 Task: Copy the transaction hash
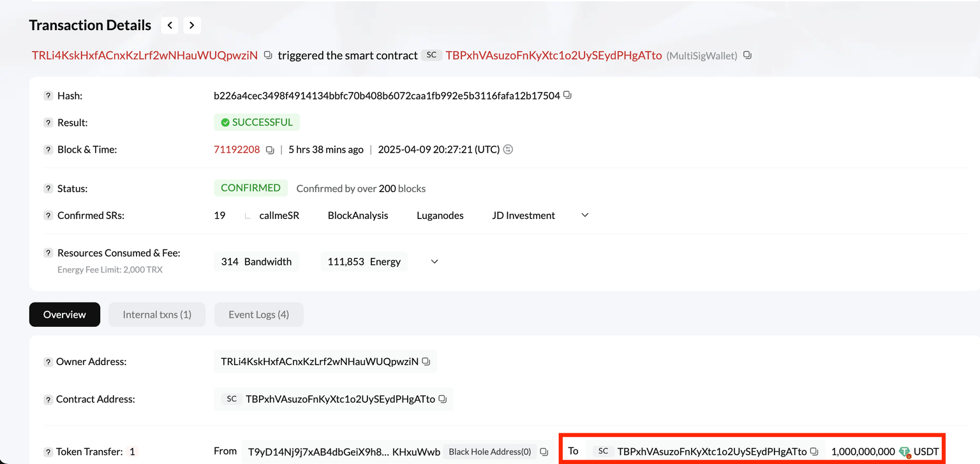tap(568, 94)
